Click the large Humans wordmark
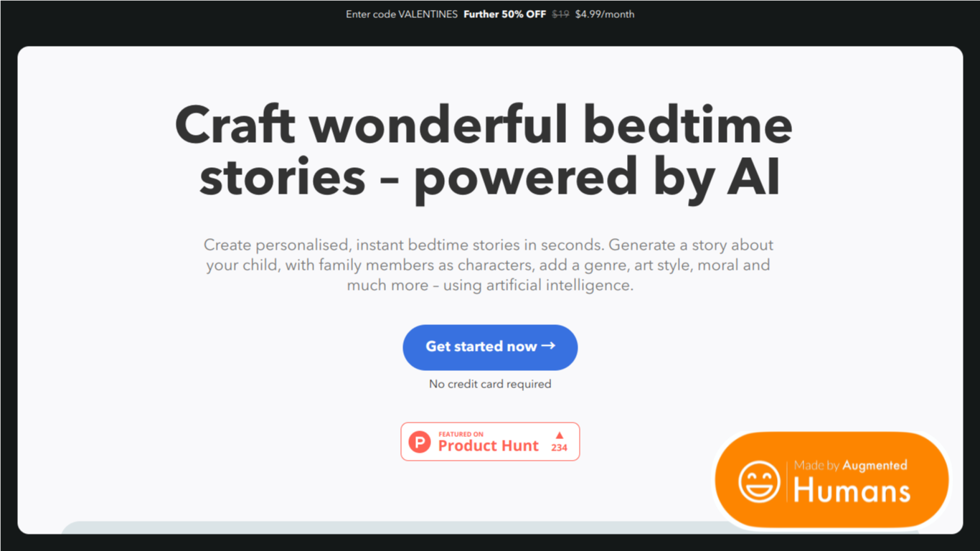The height and width of the screenshot is (551, 980). tap(852, 491)
